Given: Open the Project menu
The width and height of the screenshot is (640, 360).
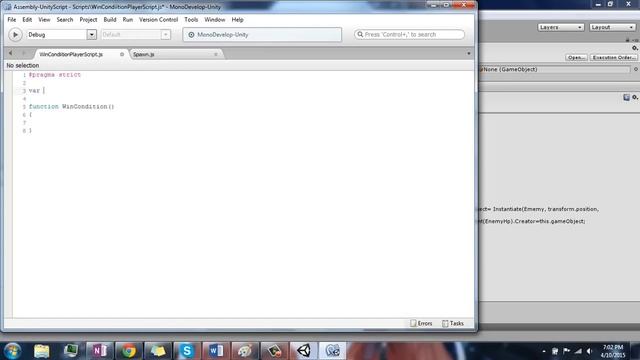Looking at the screenshot, I should [x=88, y=20].
